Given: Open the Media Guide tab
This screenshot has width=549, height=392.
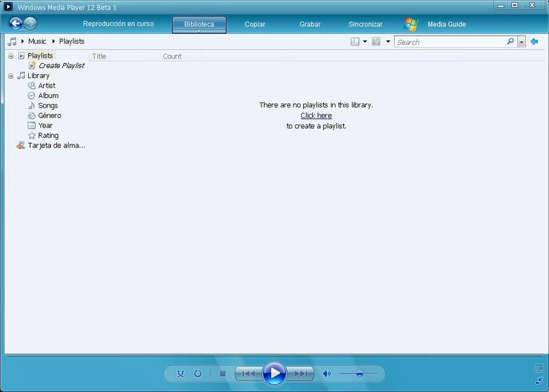Looking at the screenshot, I should tap(447, 24).
